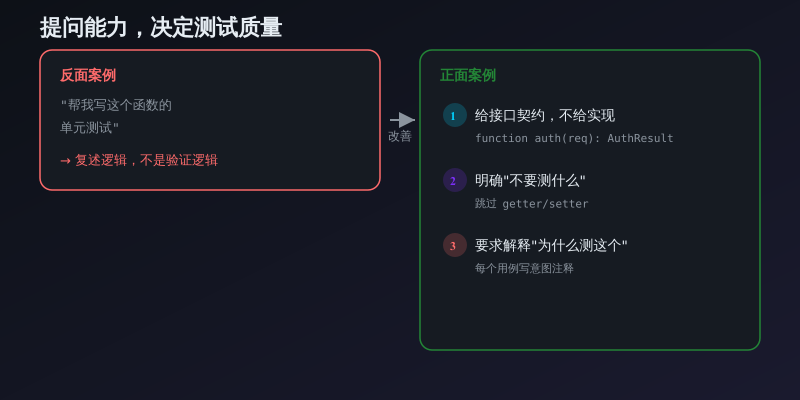800x400 pixels.
Task: Click the subtitle 跳过 getter/setter
Action: coord(532,203)
